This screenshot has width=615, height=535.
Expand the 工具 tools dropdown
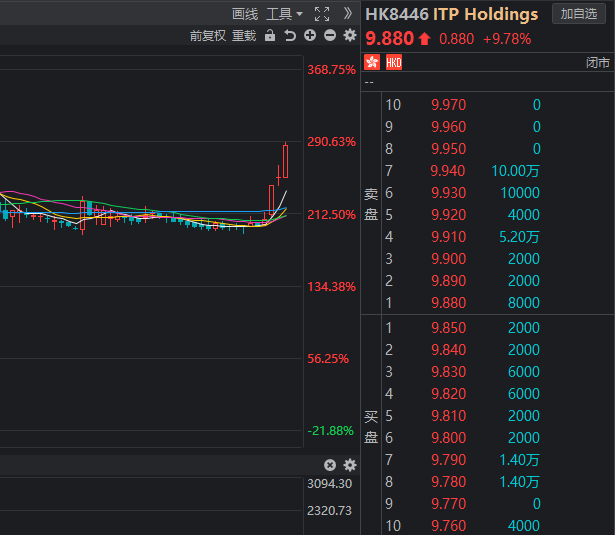click(x=284, y=15)
